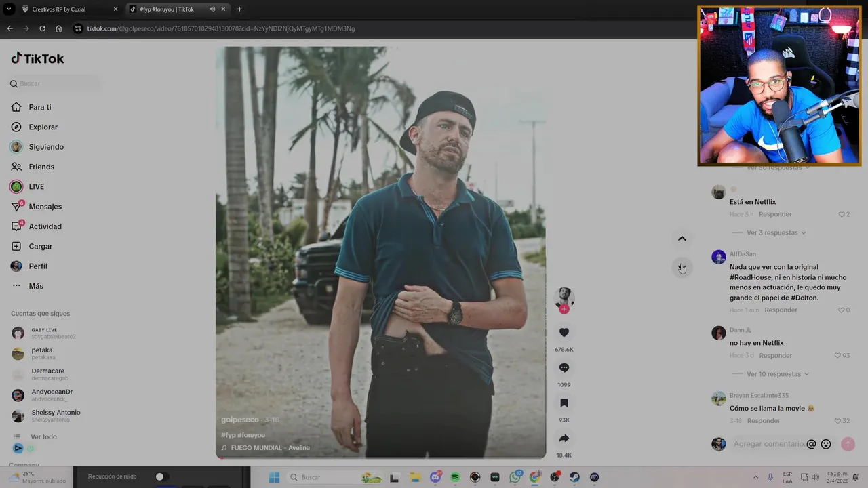
Task: Reply to the 'Está en Netflix' comment
Action: point(775,214)
